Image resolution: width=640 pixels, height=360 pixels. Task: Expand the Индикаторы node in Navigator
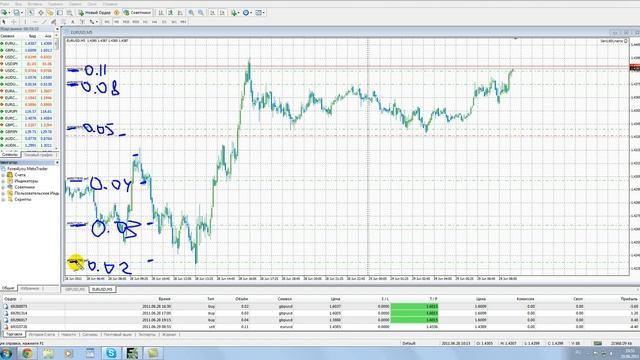[3, 181]
